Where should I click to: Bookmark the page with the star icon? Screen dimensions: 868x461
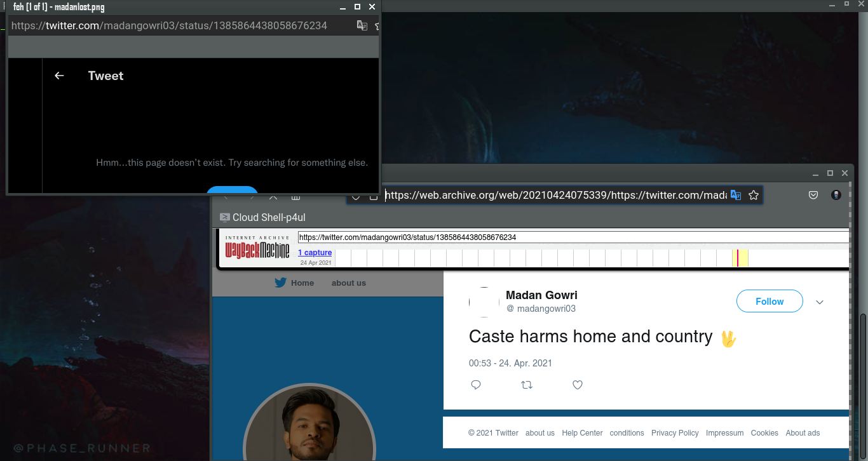coord(754,195)
